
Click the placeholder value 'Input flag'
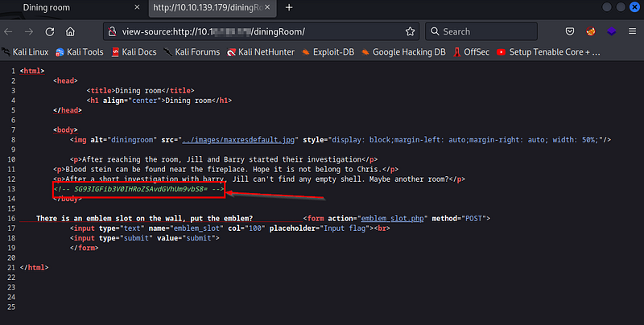pos(345,228)
